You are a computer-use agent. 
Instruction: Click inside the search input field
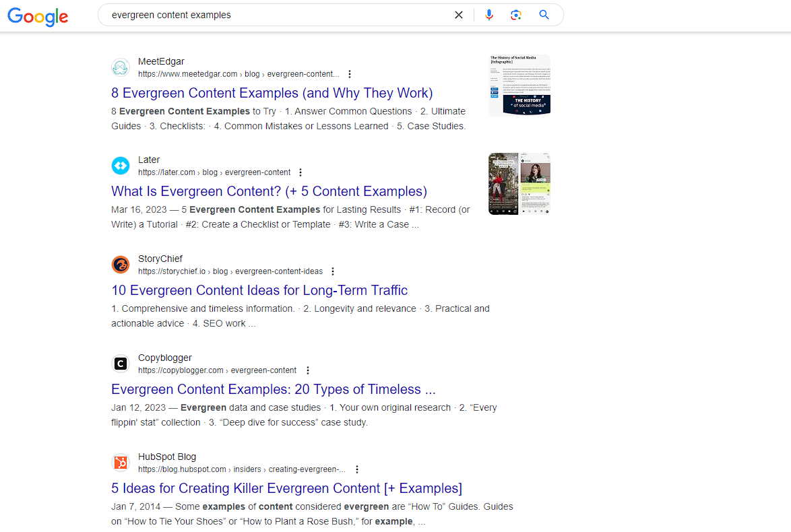270,14
